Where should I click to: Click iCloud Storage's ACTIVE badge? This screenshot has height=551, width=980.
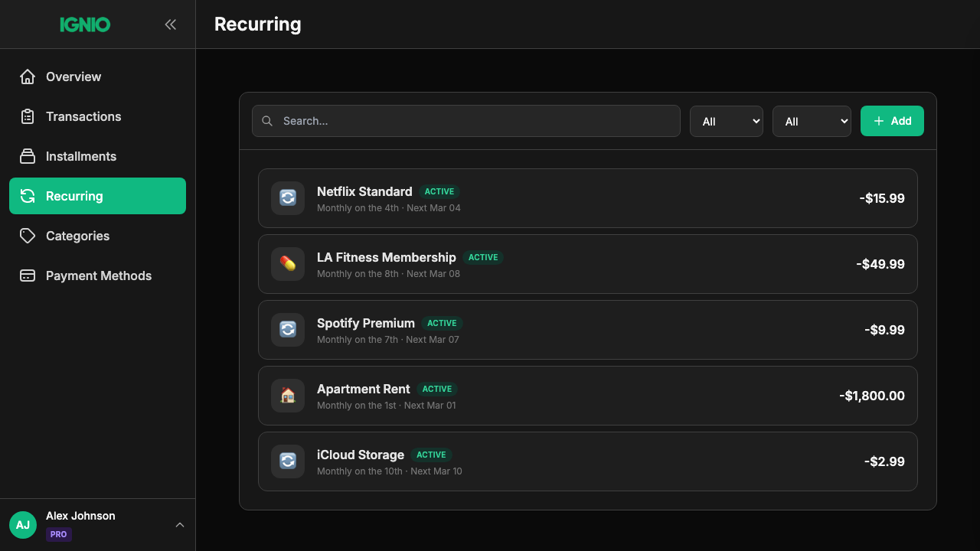tap(431, 455)
